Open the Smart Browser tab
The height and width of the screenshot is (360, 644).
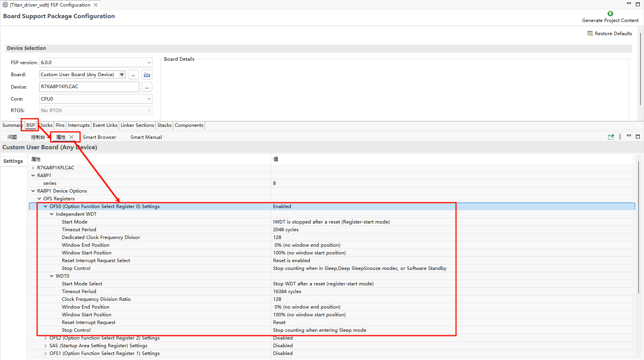99,137
